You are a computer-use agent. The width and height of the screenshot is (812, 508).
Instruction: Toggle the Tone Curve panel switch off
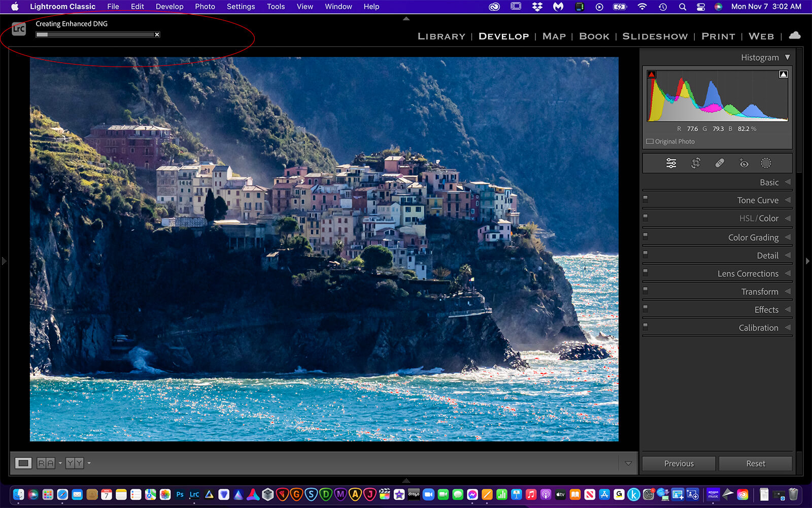646,198
